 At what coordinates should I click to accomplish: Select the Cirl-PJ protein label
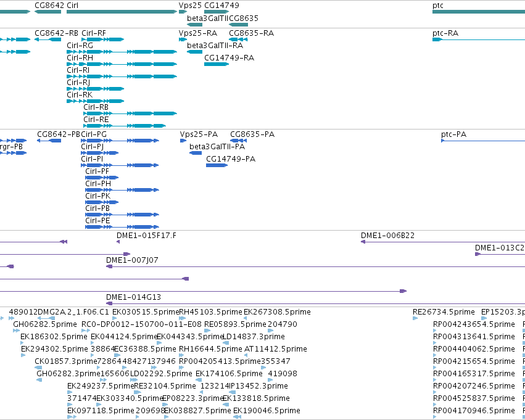click(x=93, y=147)
